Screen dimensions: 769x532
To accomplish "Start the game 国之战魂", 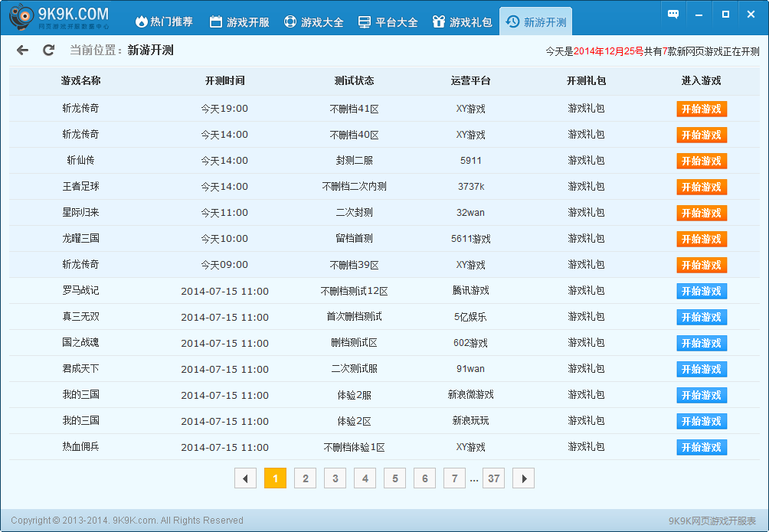I will click(702, 343).
